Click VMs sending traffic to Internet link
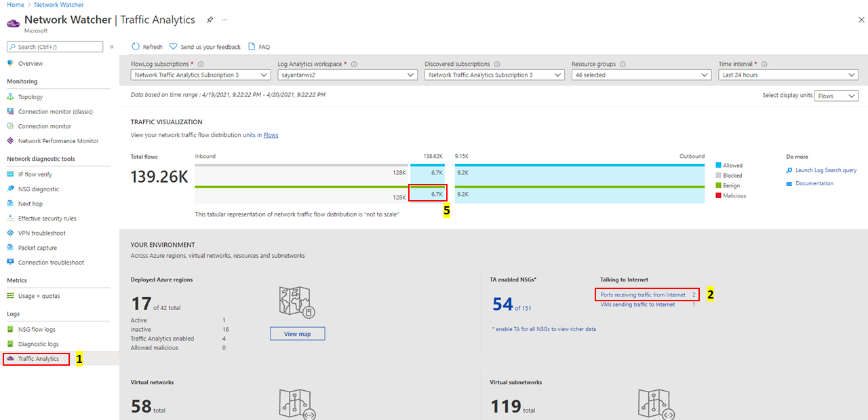 coord(637,305)
